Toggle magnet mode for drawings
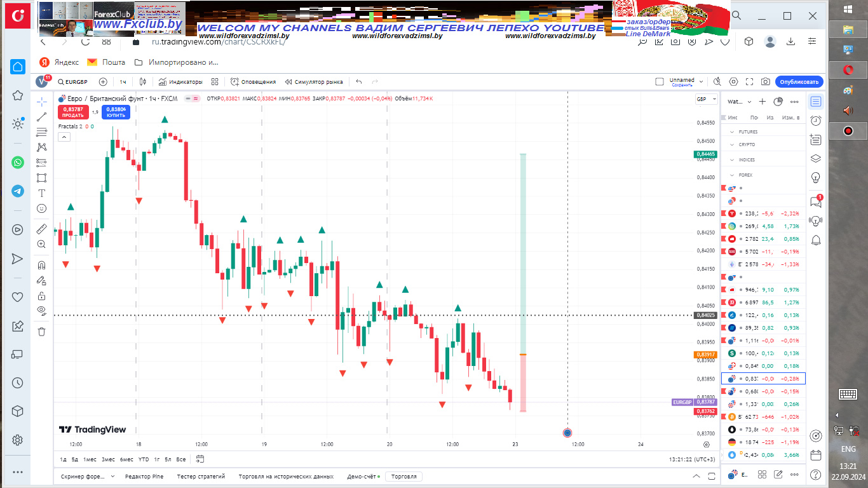868x488 pixels. [x=42, y=265]
